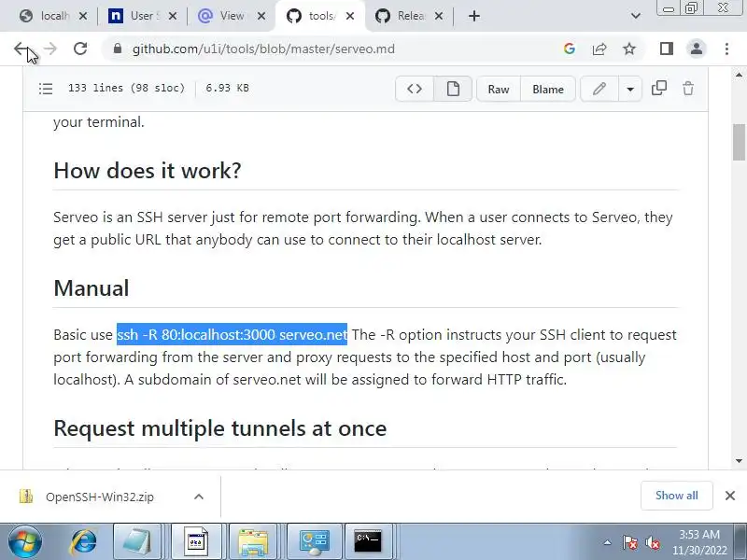Go back using the browser back arrow
Image resolution: width=747 pixels, height=560 pixels.
pyautogui.click(x=21, y=49)
